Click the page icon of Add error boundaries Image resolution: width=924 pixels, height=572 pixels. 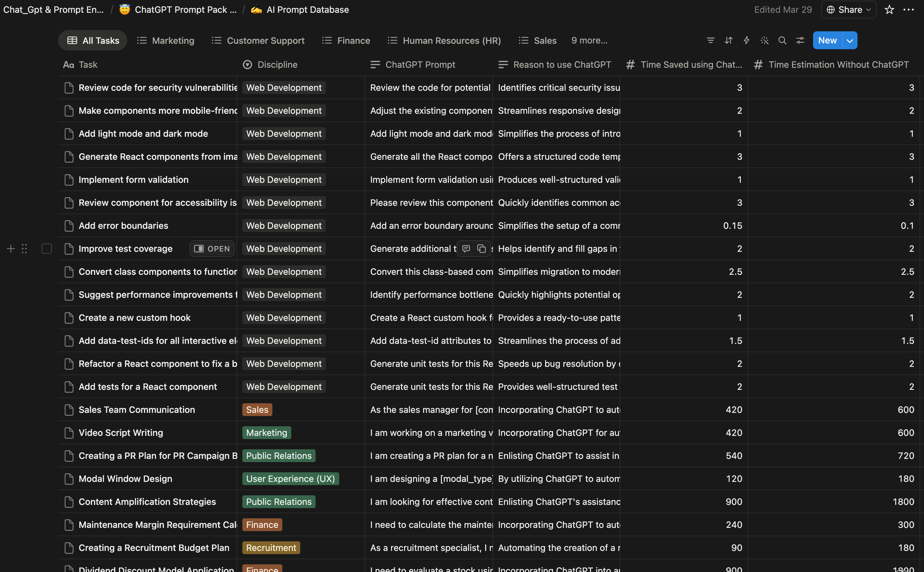69,226
